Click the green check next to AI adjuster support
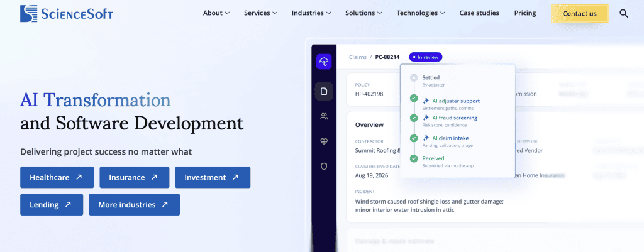 tap(414, 98)
